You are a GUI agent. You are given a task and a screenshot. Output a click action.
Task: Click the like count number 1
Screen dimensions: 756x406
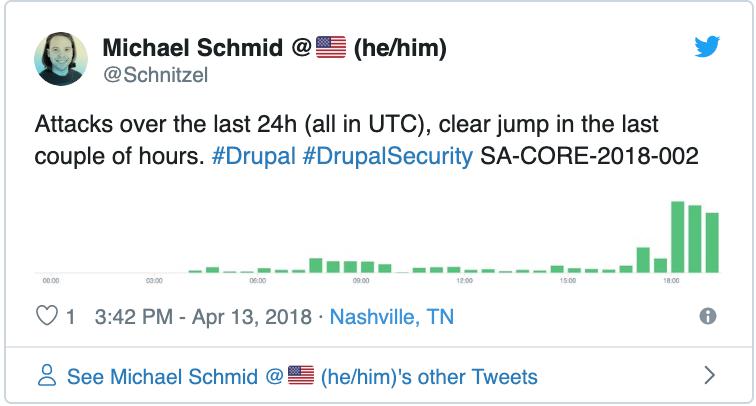(70, 317)
